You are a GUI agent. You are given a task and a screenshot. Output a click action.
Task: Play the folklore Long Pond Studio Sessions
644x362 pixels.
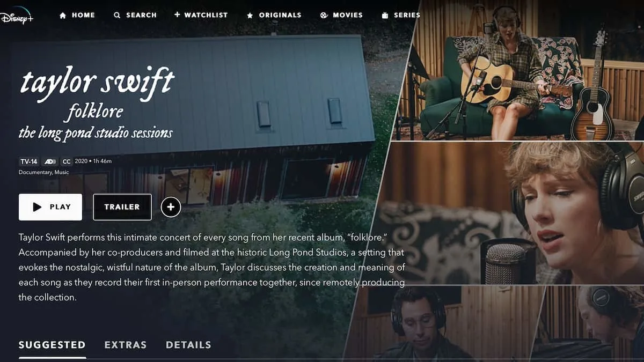point(50,207)
